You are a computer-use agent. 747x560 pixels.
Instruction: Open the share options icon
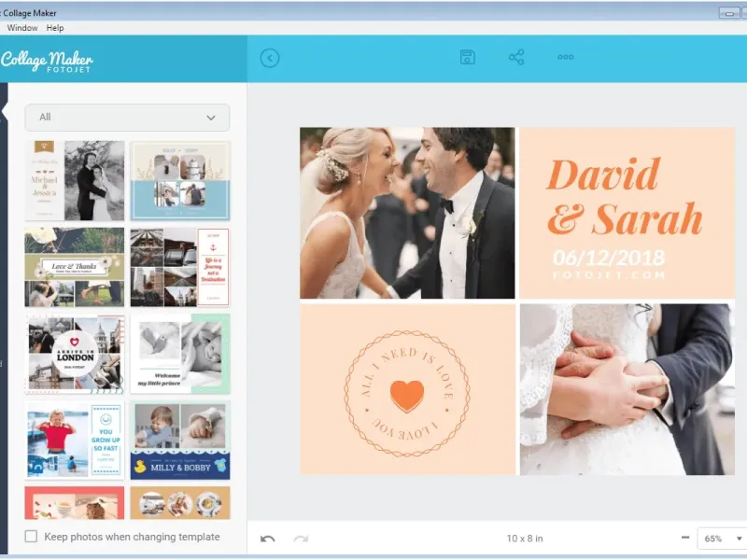tap(516, 57)
